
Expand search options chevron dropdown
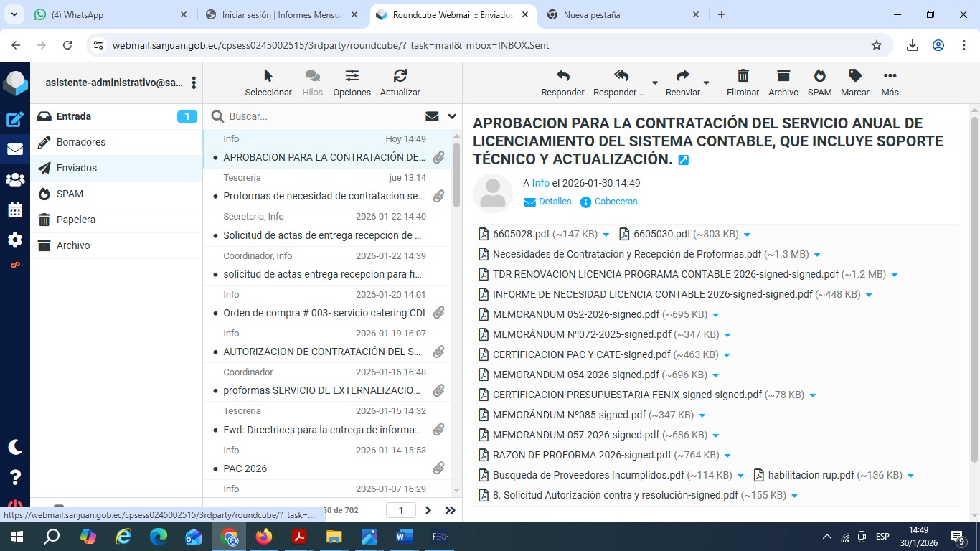pyautogui.click(x=452, y=116)
